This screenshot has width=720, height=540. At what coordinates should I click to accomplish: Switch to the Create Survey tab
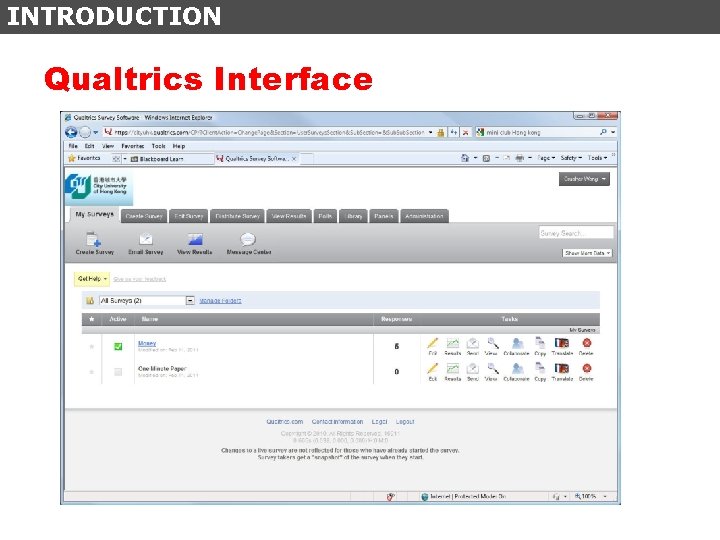pos(144,216)
